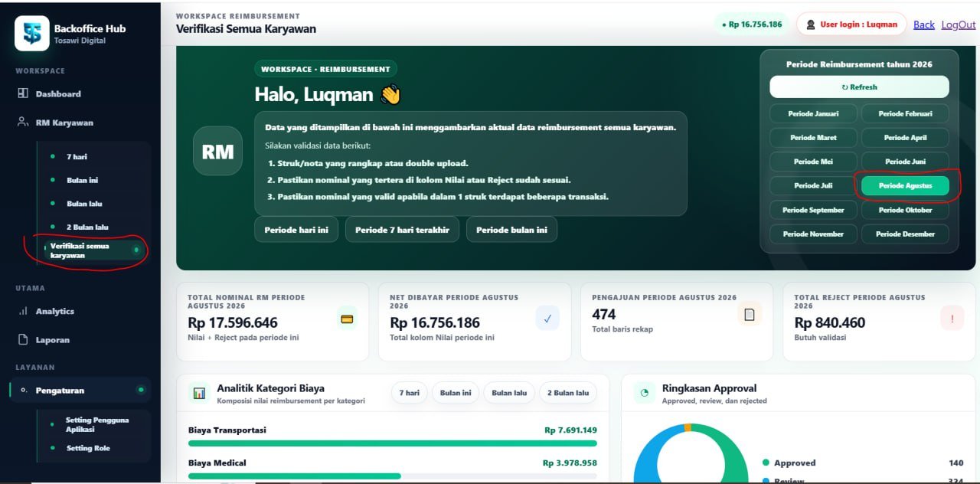Select Periode Desember
The image size is (980, 484).
[905, 234]
